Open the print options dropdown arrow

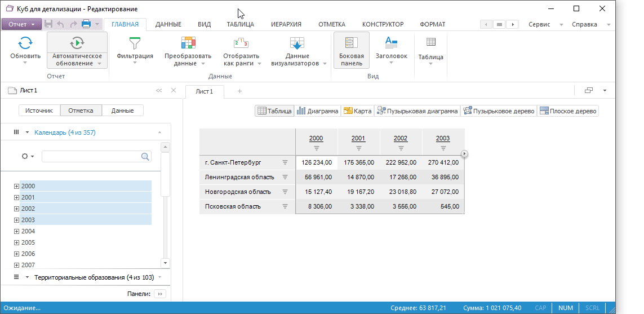(x=97, y=24)
